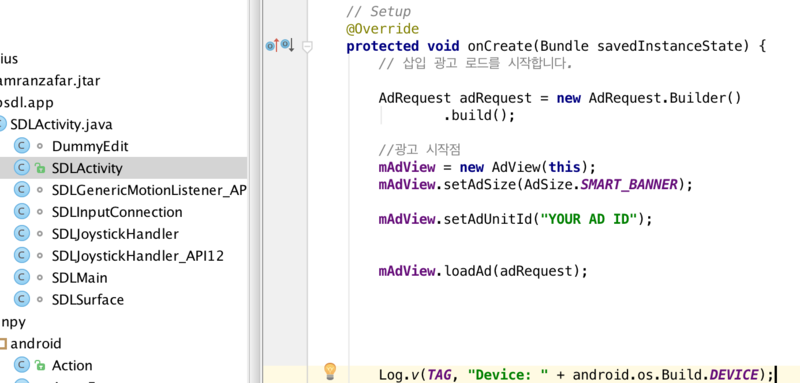Select SDLSurface in the project tree
The image size is (800, 383).
pyautogui.click(x=88, y=299)
